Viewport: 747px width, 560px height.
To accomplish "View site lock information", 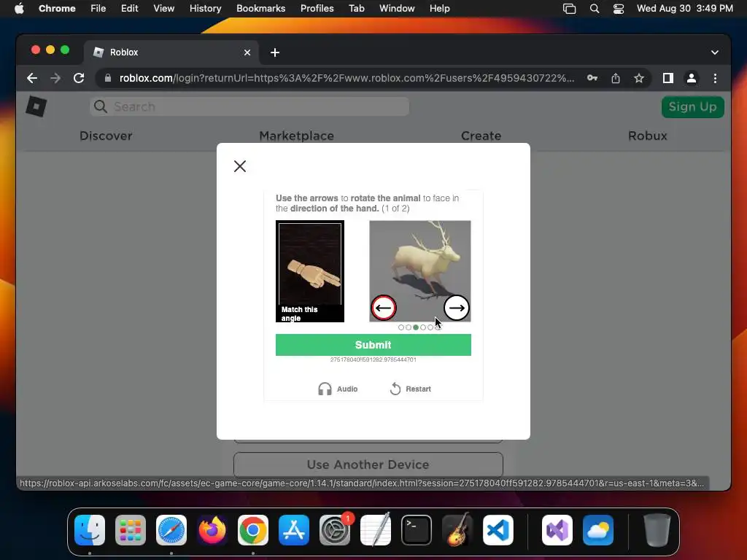I will tap(108, 78).
